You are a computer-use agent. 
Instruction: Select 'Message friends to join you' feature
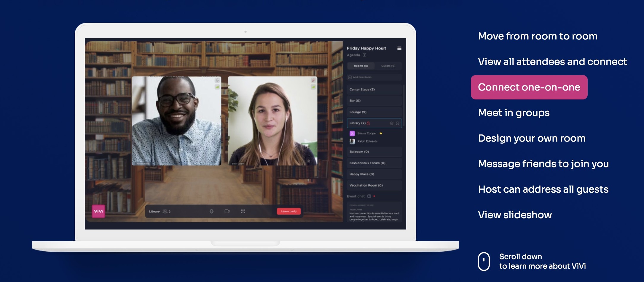[x=543, y=164]
